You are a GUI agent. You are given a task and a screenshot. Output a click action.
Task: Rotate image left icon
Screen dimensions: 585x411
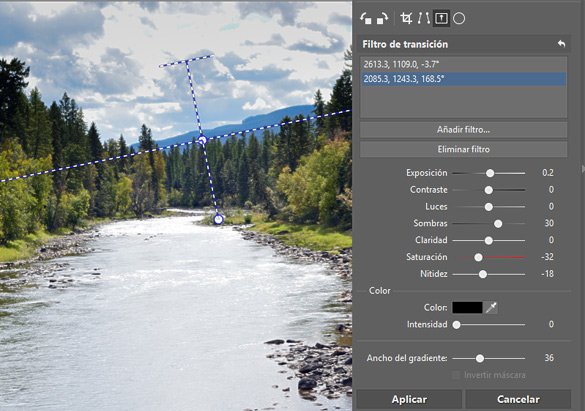tap(366, 18)
